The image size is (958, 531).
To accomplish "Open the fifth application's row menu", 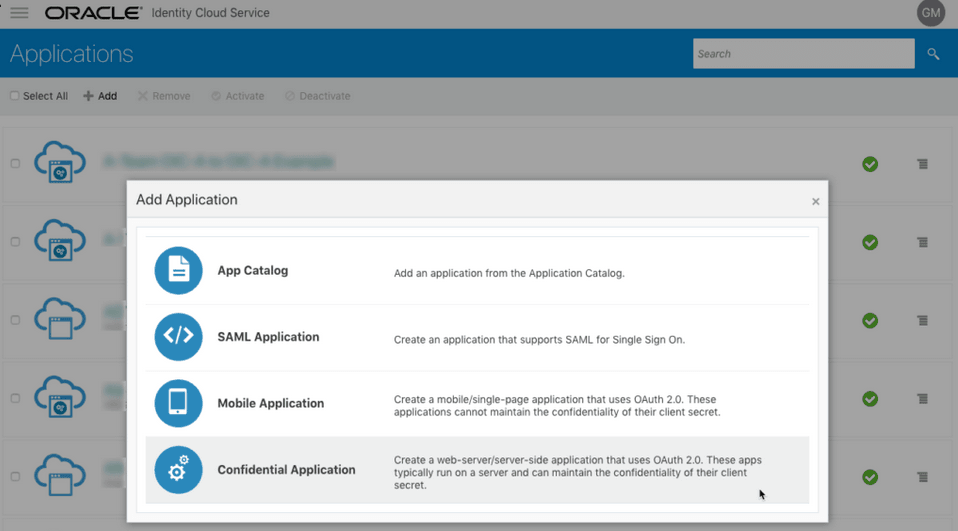I will 922,477.
